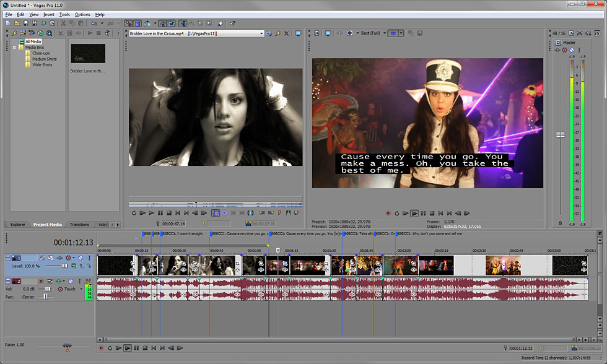Screen dimensions: 607x364
Task: Click the play button in timeline transport
Action: click(x=128, y=348)
